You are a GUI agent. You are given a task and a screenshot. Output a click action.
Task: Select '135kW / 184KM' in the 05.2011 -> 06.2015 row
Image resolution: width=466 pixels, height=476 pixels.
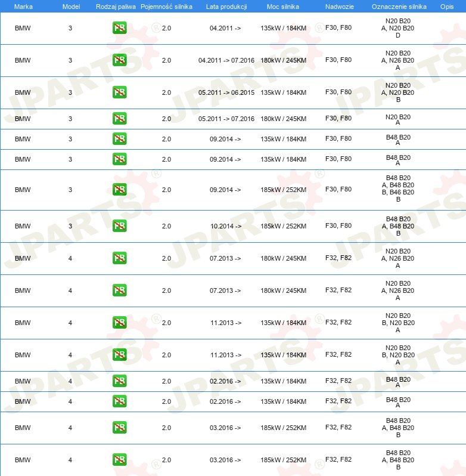pos(283,92)
